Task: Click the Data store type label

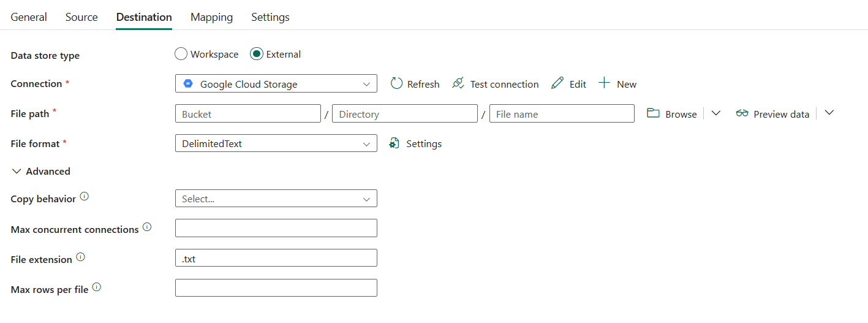Action: (45, 56)
